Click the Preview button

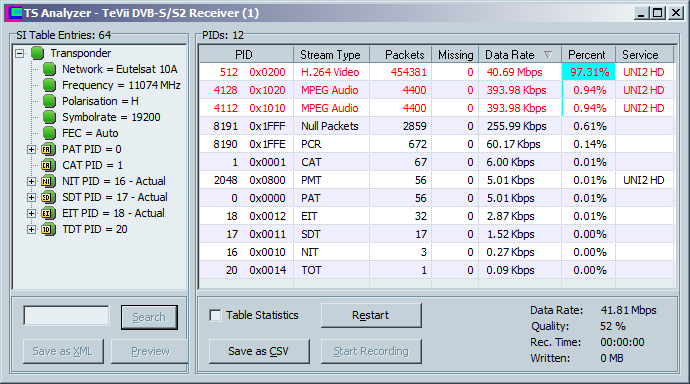pyautogui.click(x=150, y=351)
